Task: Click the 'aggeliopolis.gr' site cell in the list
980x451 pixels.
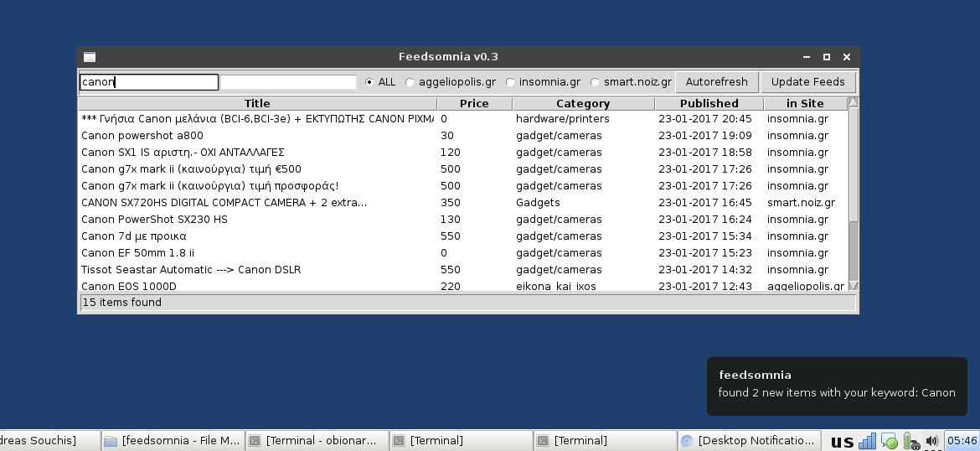Action: (806, 286)
